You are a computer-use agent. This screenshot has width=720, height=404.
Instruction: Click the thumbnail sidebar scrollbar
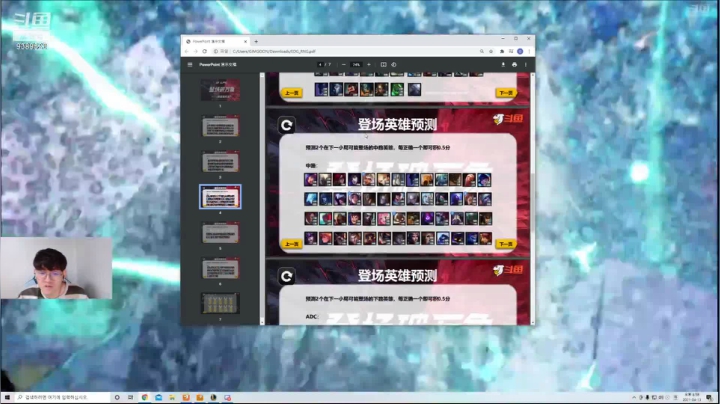262,198
